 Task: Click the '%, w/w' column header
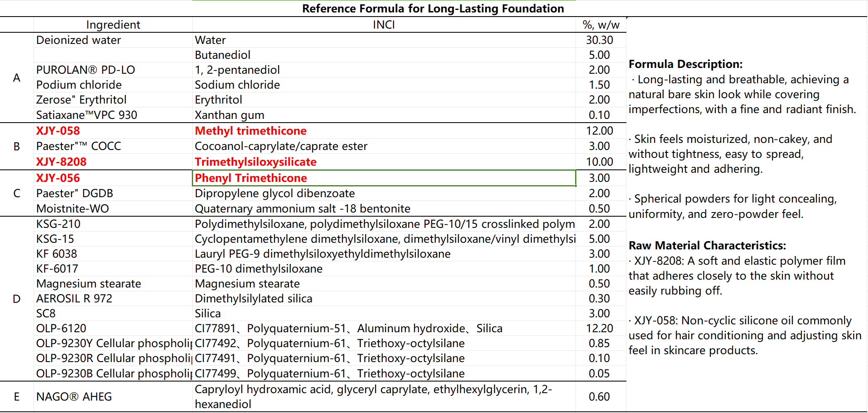click(601, 25)
